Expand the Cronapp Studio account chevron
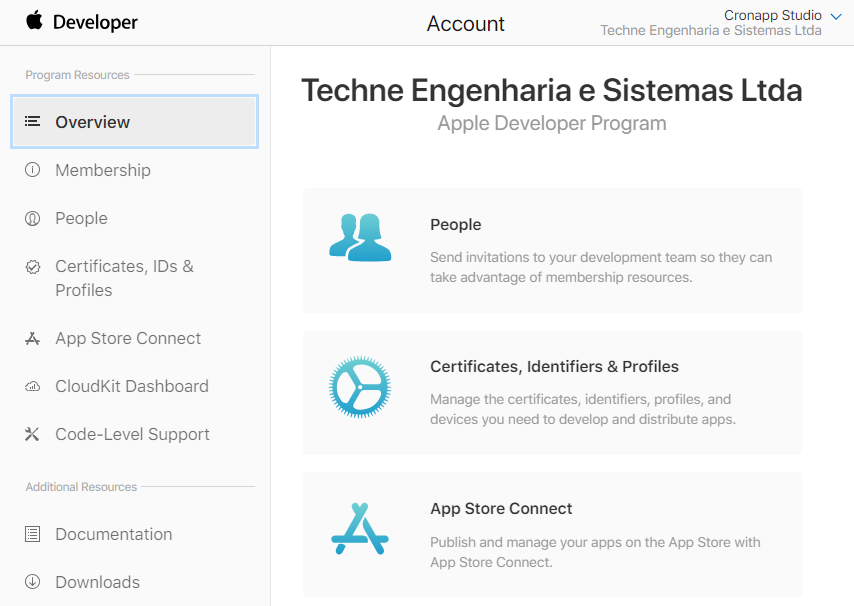The image size is (854, 606). (x=836, y=16)
